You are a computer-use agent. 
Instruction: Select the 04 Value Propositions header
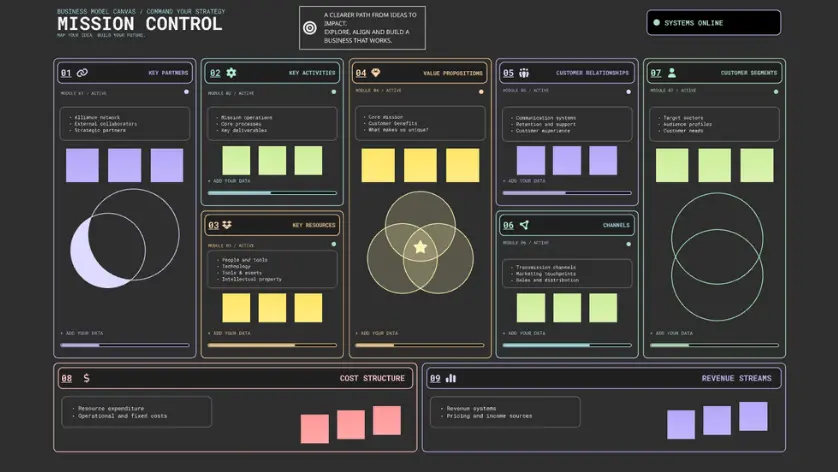pos(420,73)
